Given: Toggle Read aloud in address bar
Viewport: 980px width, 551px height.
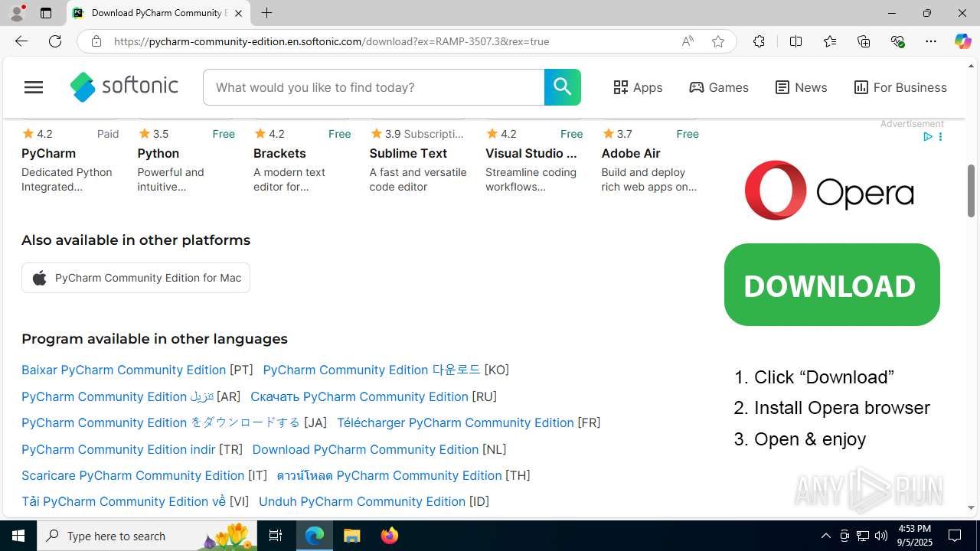Looking at the screenshot, I should [x=688, y=41].
